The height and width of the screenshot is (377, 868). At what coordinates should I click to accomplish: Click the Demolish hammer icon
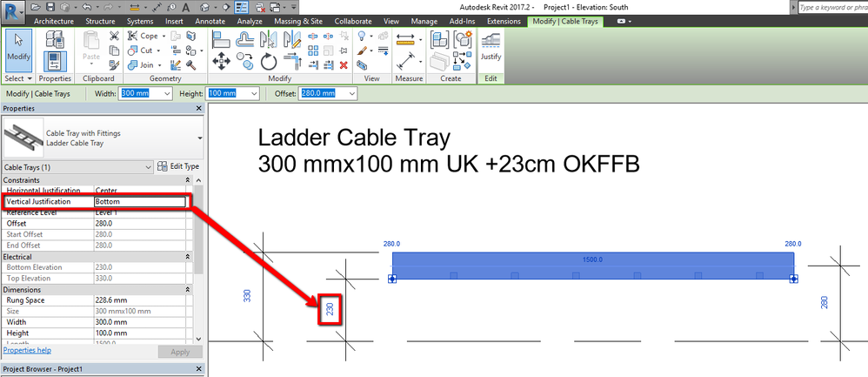point(191,65)
